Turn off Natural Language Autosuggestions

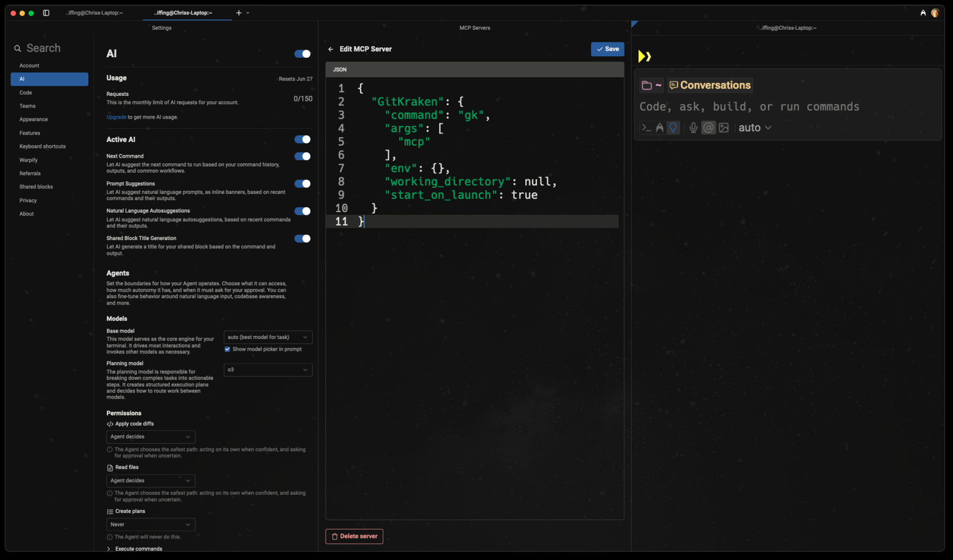coord(302,211)
